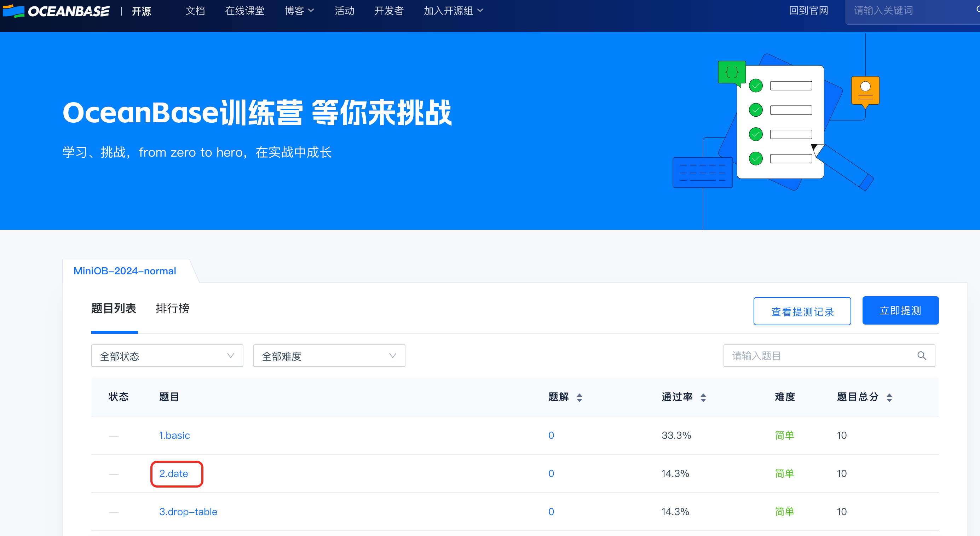Click the 题解 count 0 for 3.drop-table
This screenshot has height=536, width=980.
click(x=551, y=512)
